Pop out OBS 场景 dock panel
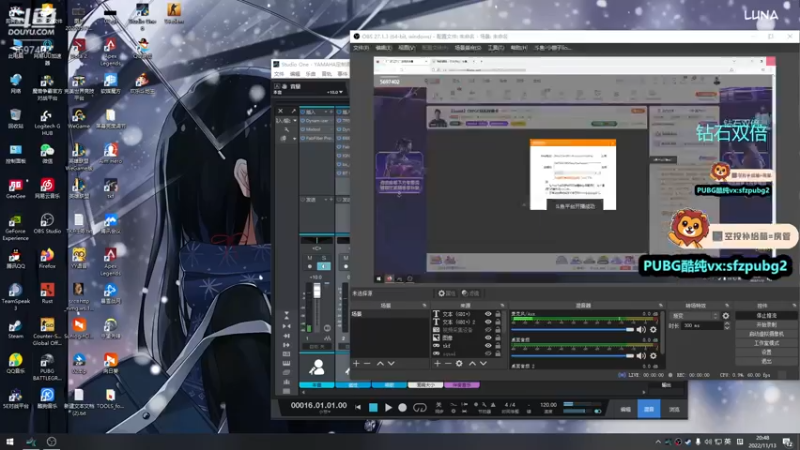Image resolution: width=800 pixels, height=450 pixels. [x=424, y=305]
